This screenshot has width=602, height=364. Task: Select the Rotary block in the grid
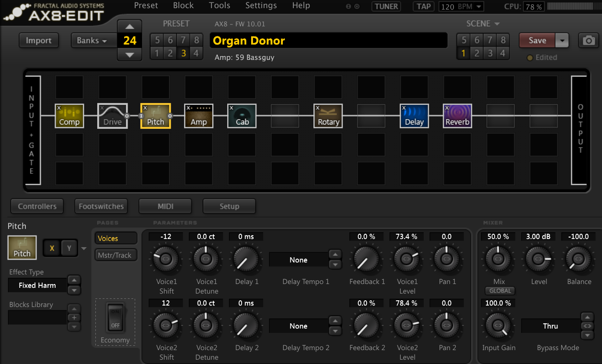(x=328, y=116)
